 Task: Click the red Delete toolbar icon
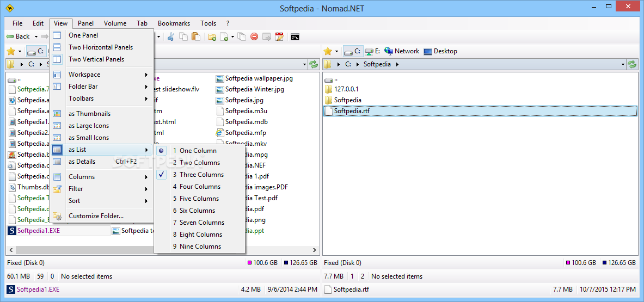(254, 36)
